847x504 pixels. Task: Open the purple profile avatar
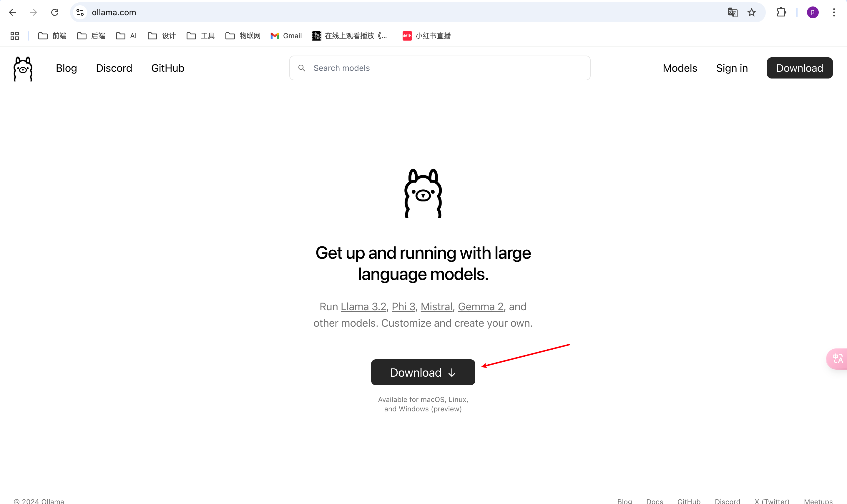tap(812, 13)
